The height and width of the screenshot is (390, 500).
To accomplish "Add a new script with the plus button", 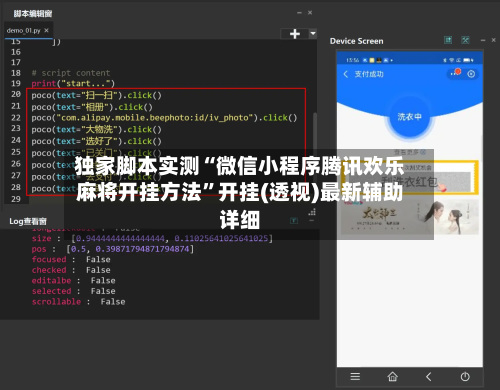I will (x=295, y=34).
